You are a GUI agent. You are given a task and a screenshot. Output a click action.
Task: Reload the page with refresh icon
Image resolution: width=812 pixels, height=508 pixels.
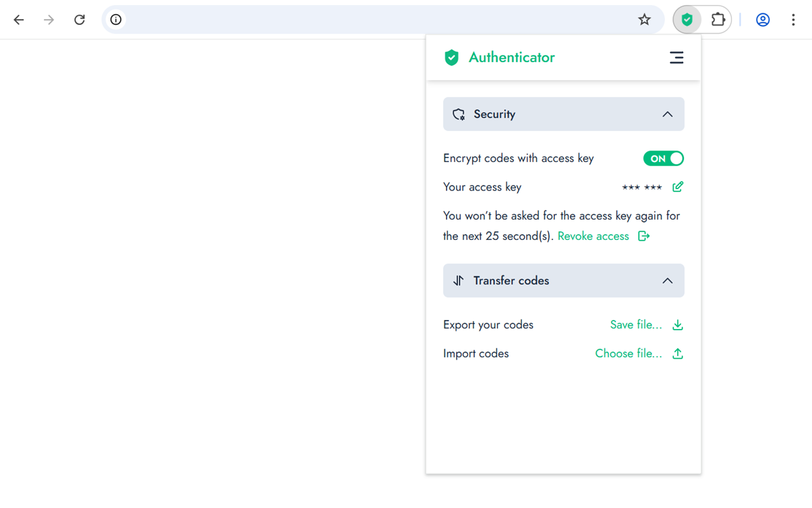coord(79,20)
